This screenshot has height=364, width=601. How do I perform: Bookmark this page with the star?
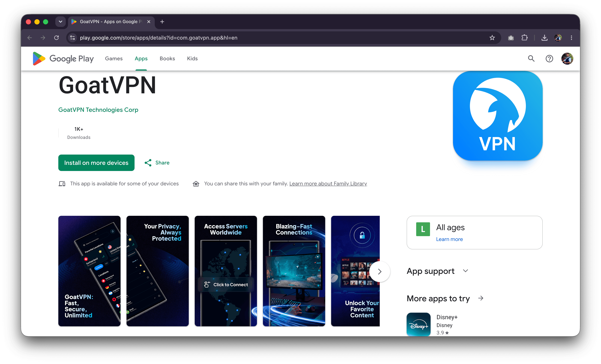[x=492, y=38]
